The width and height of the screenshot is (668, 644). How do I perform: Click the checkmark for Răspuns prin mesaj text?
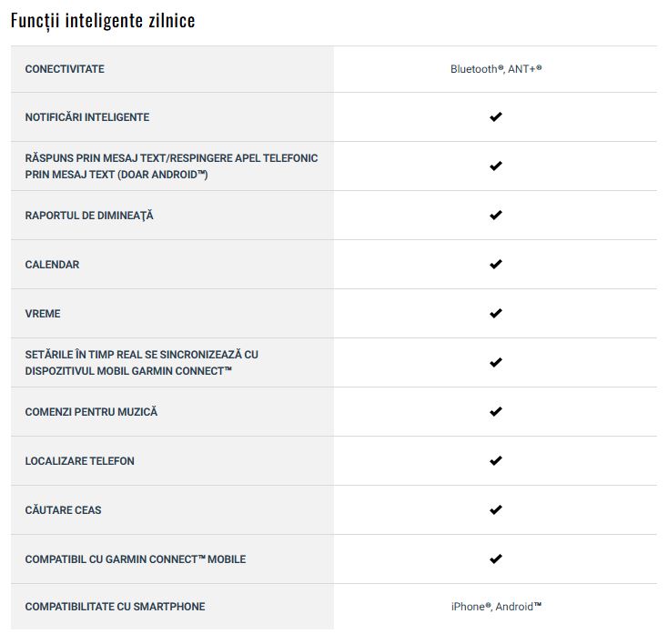click(495, 166)
